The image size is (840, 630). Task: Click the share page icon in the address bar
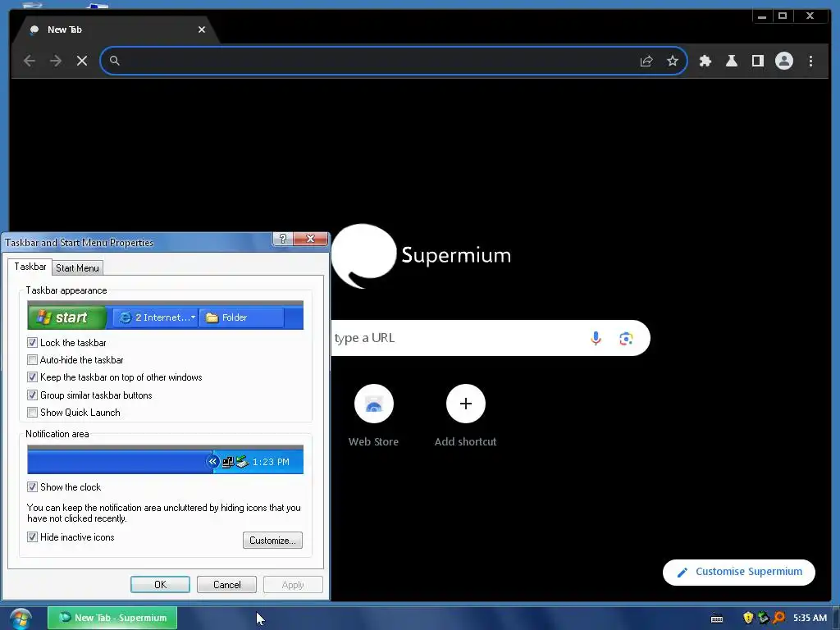click(646, 61)
